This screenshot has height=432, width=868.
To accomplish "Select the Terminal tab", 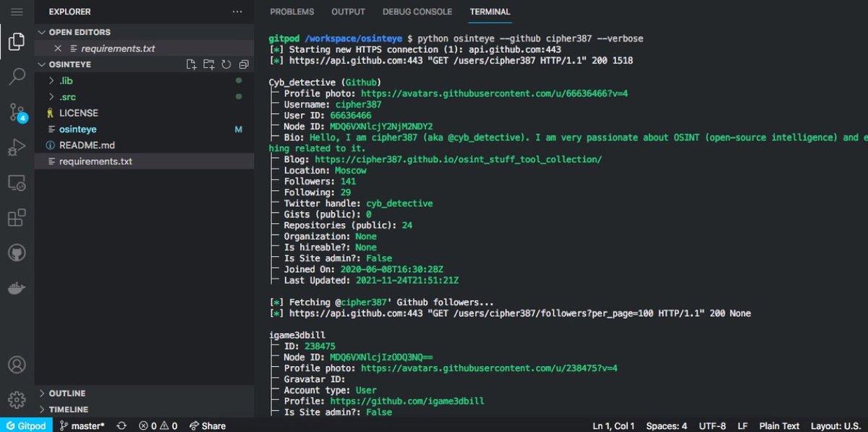I will [490, 12].
